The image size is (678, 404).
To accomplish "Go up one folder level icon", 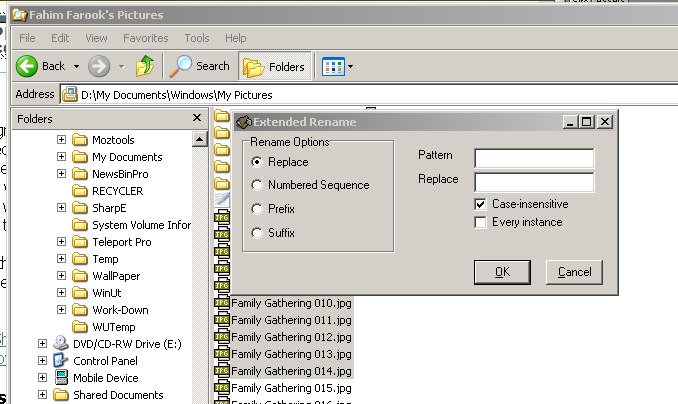I will (x=145, y=66).
